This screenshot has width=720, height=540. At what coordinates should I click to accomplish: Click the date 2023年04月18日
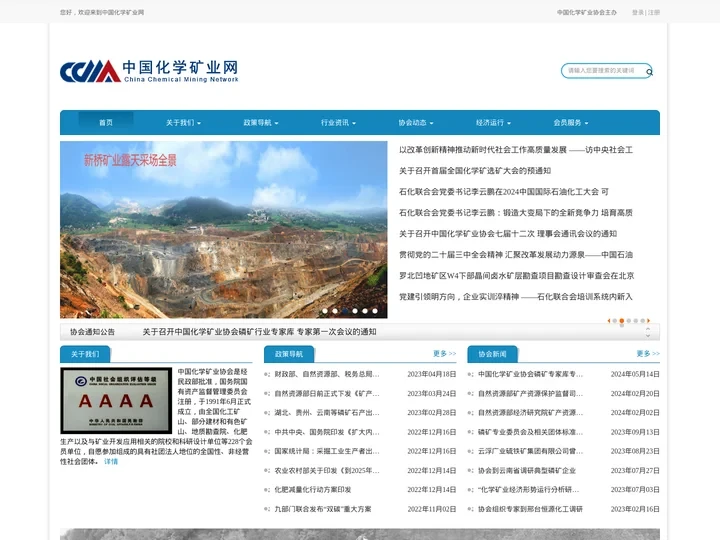pos(432,374)
